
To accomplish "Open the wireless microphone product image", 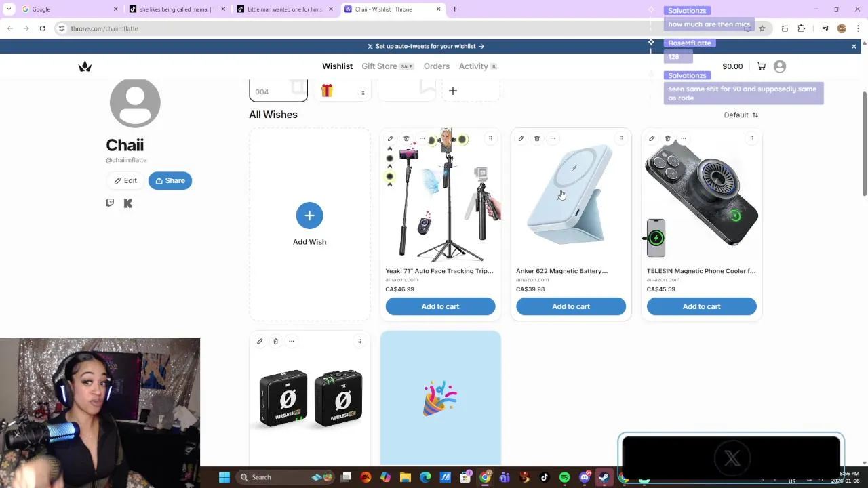I will (310, 399).
